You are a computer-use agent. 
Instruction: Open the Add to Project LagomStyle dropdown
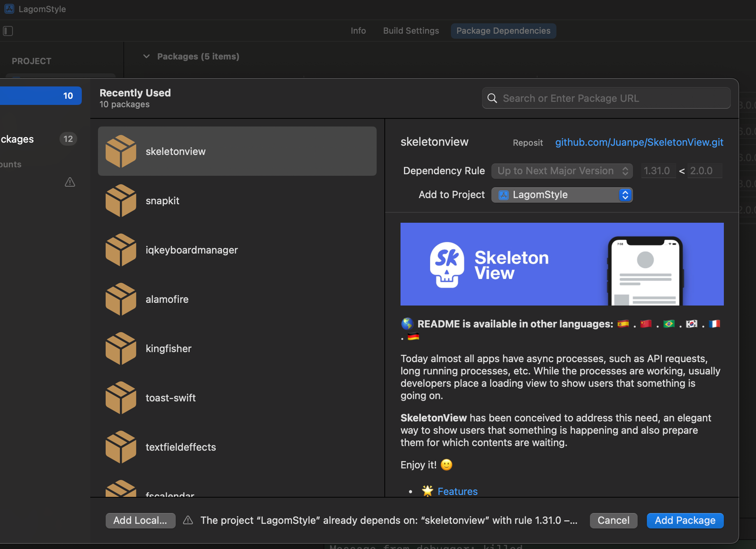(x=562, y=195)
